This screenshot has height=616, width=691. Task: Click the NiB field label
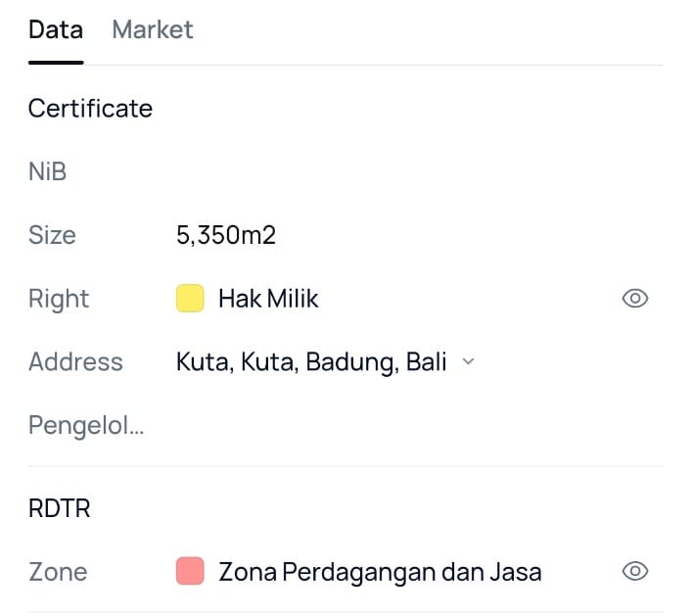pyautogui.click(x=47, y=172)
